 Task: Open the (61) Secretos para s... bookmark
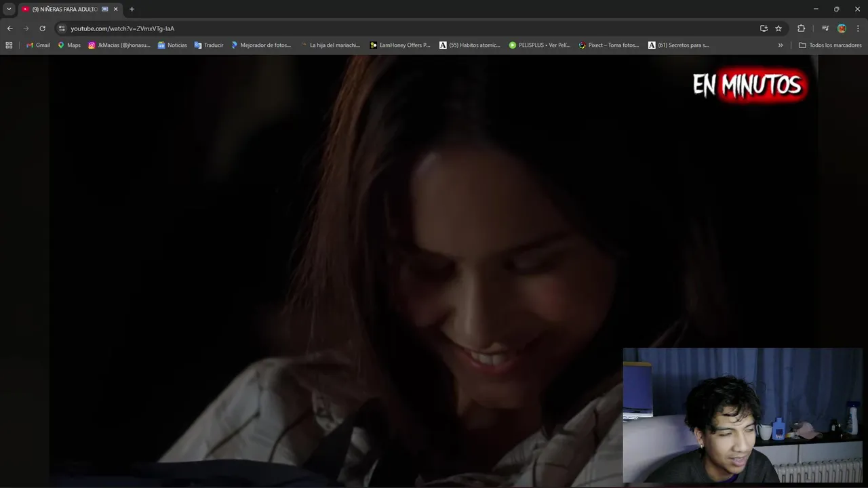(679, 45)
